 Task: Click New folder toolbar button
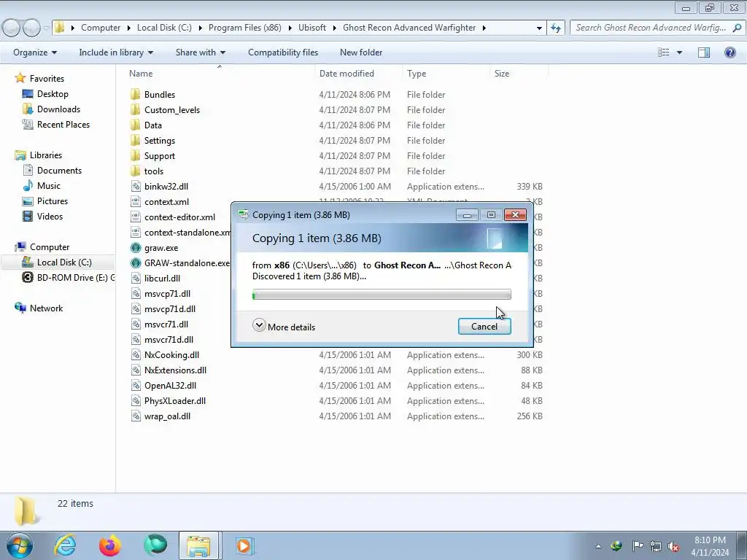coord(361,52)
